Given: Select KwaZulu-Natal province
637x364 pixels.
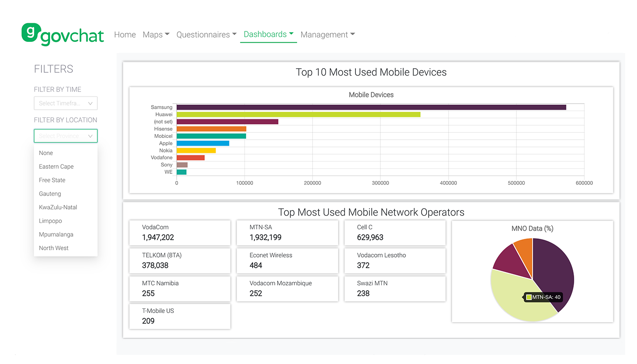Looking at the screenshot, I should [66, 207].
